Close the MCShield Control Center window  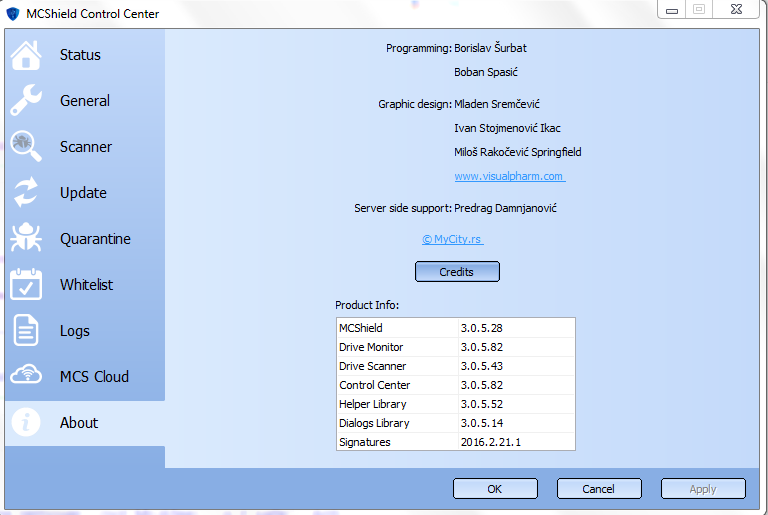pos(736,9)
